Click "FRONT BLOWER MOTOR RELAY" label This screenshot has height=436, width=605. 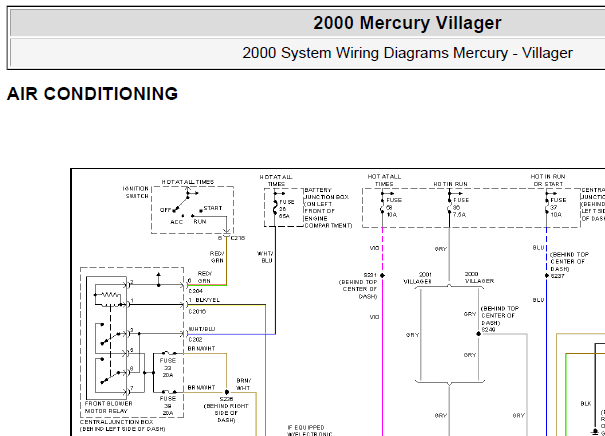pos(108,407)
